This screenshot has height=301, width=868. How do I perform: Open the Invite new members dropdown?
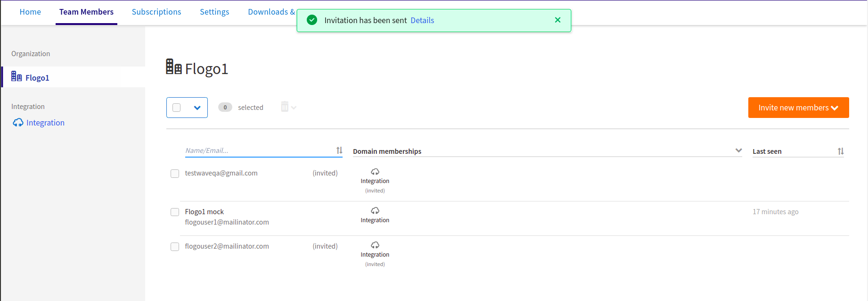coord(798,108)
